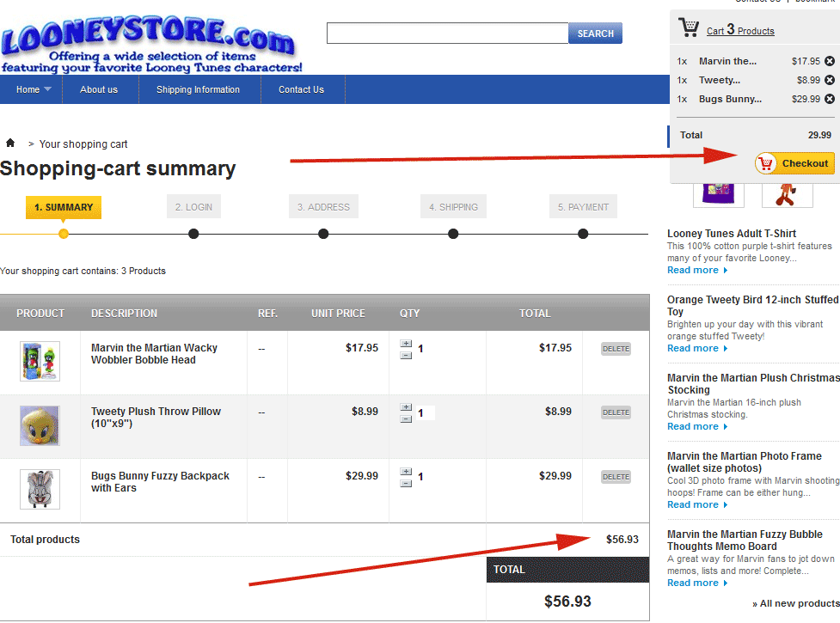Select the 2. Login step tab
Image resolution: width=840 pixels, height=623 pixels.
point(193,207)
